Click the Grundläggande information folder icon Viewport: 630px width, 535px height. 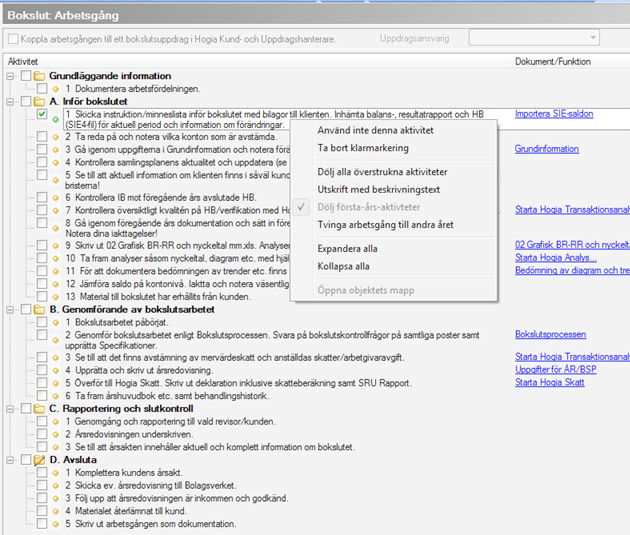tap(39, 76)
